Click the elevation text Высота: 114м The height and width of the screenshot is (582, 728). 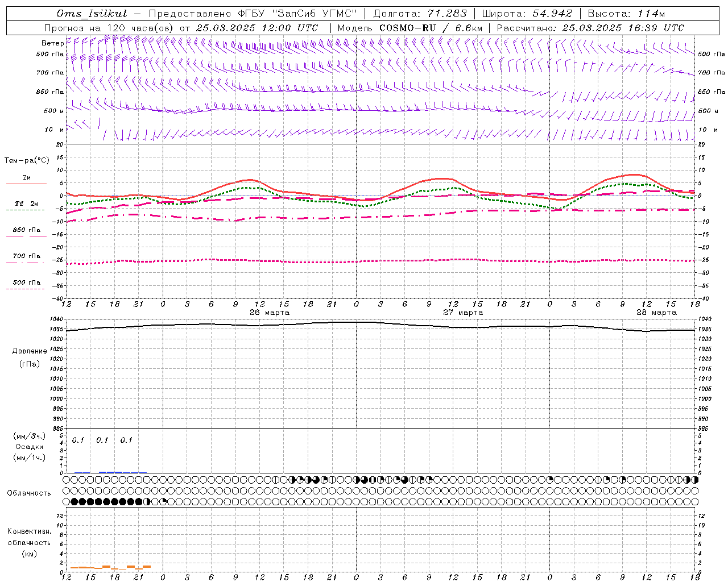[x=626, y=14]
